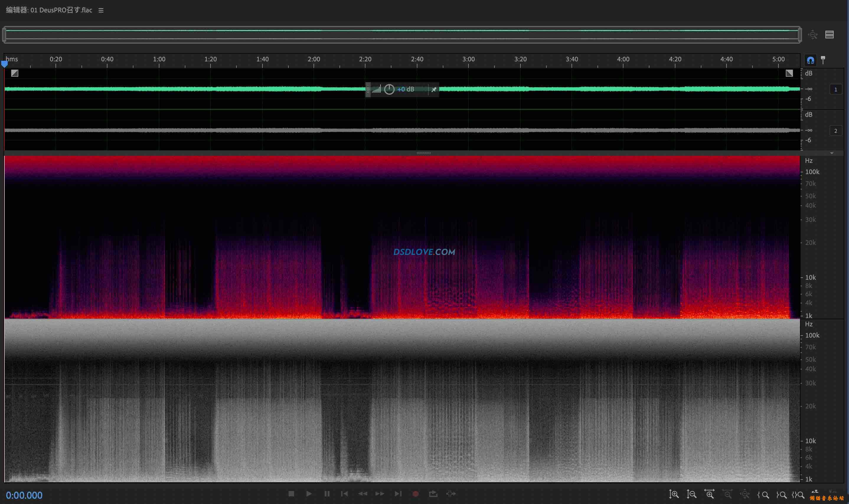
Task: Grab the HUD overlay drag handle
Action: [368, 90]
